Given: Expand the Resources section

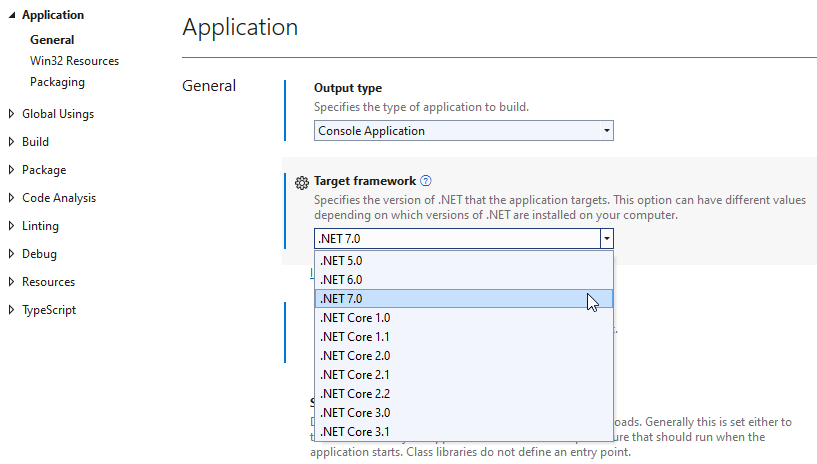Looking at the screenshot, I should point(11,282).
